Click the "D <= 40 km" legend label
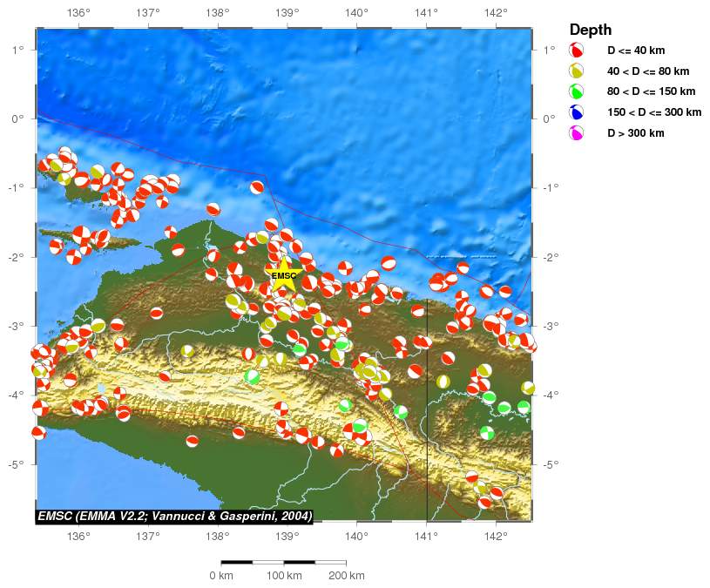Image resolution: width=710 pixels, height=588 pixels. click(636, 51)
